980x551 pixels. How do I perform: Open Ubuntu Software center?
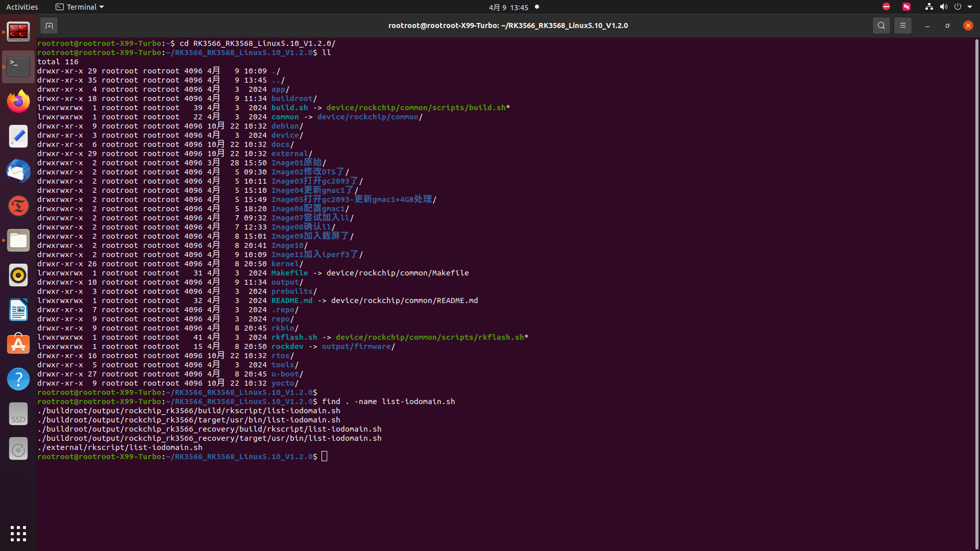(x=18, y=344)
